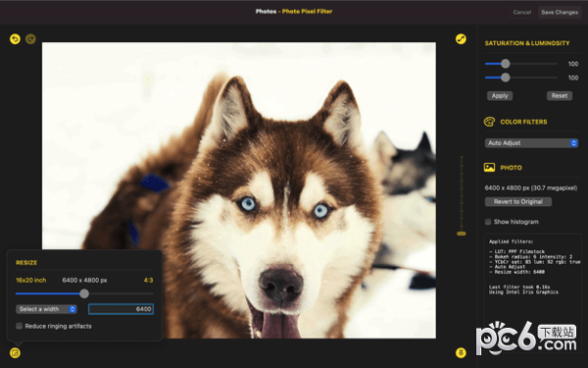The image size is (588, 368).
Task: Reset the saturation and luminosity values
Action: pos(560,96)
